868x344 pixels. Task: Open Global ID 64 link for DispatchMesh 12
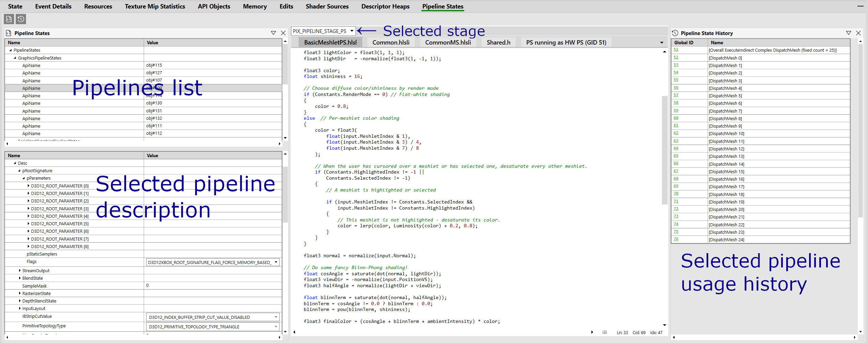coord(676,148)
